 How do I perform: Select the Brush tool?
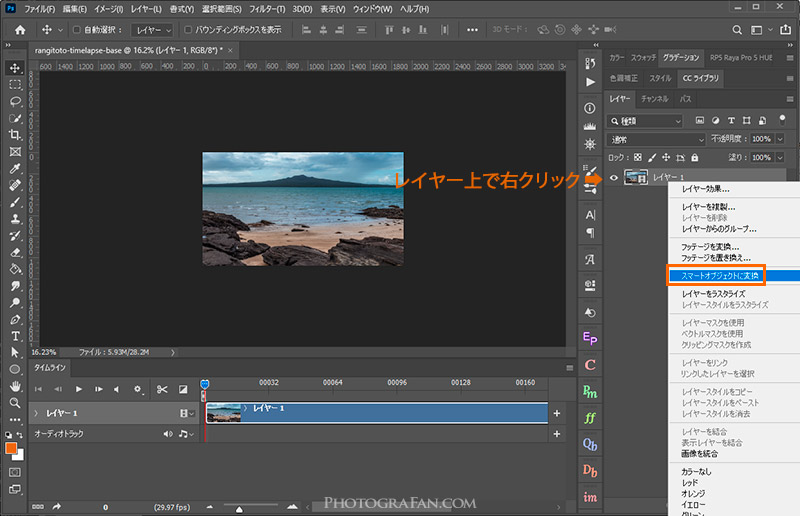click(x=15, y=202)
